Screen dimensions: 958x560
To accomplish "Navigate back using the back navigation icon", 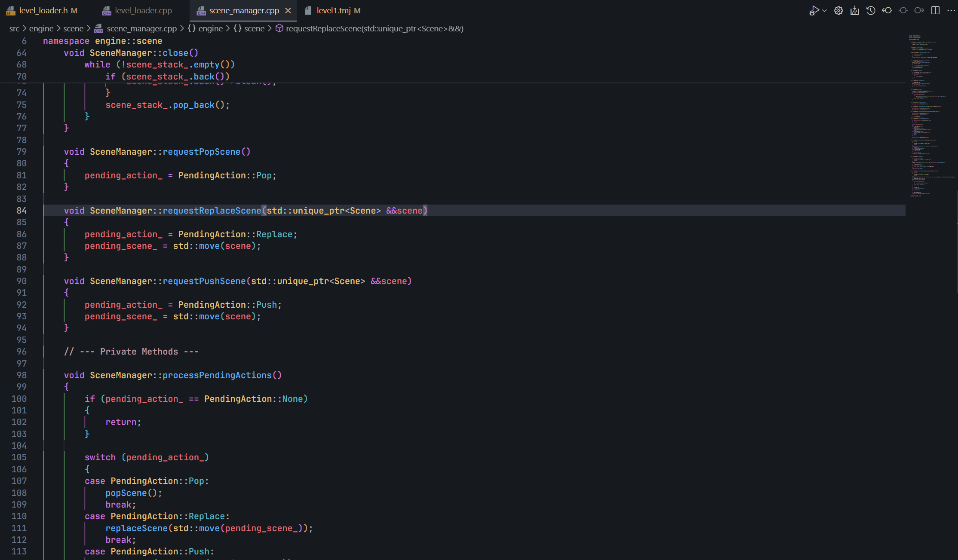I will [x=887, y=10].
